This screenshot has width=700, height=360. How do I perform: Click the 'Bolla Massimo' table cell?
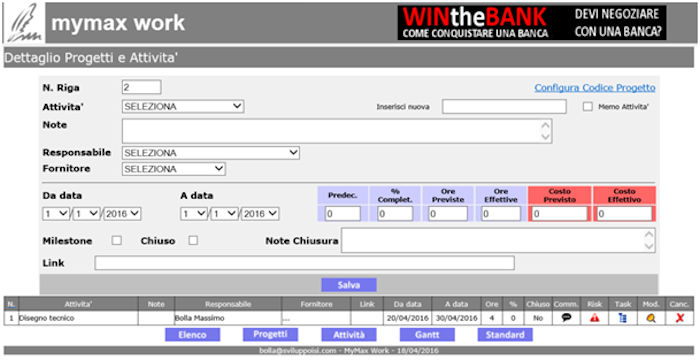click(228, 318)
